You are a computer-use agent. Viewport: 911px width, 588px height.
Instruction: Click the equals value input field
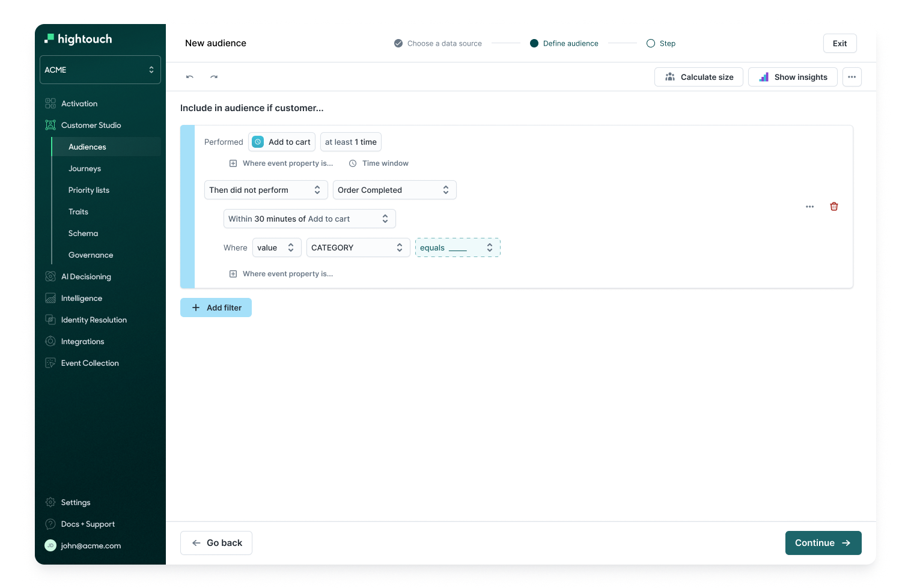(457, 247)
